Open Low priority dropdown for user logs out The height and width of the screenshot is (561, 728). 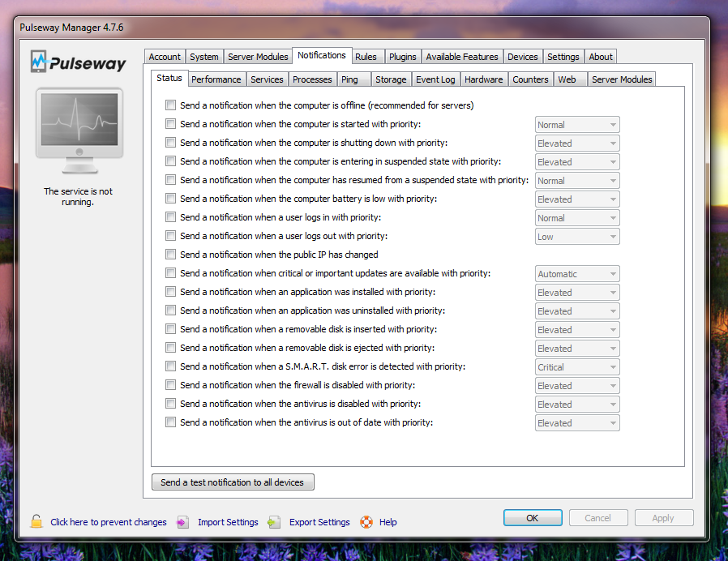pyautogui.click(x=577, y=237)
